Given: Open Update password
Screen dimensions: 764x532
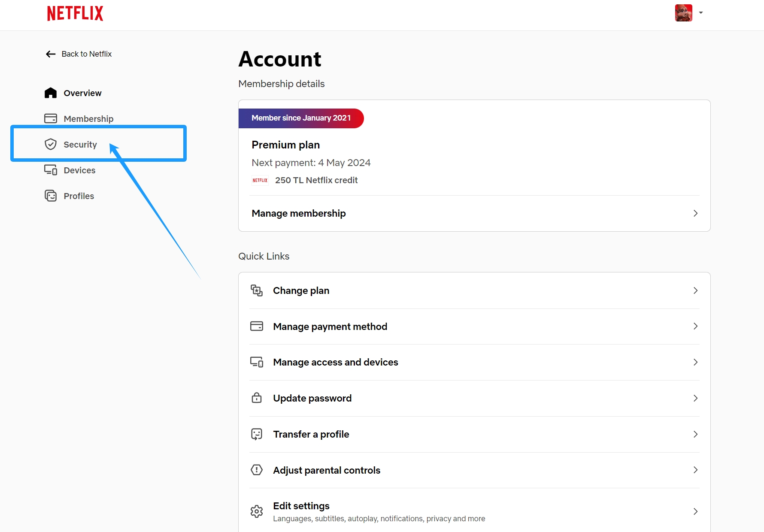Looking at the screenshot, I should coord(474,398).
